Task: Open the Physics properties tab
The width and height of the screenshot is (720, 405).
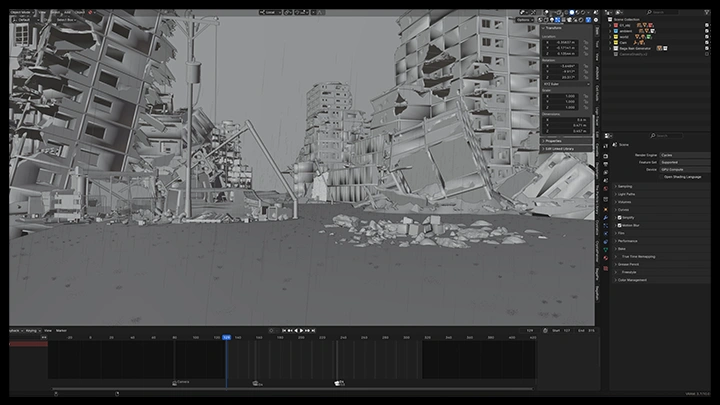Action: (606, 234)
